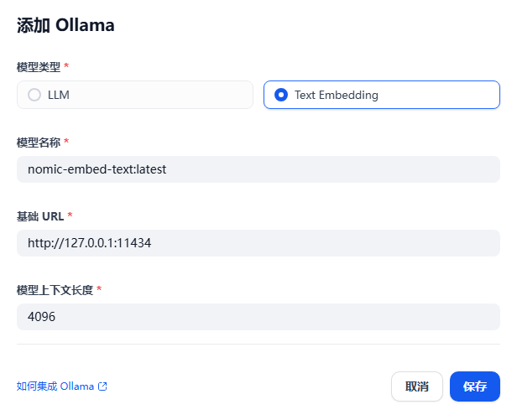Click the 'LLM' option label text
Screen dimensions: 517x420
pyautogui.click(x=59, y=95)
